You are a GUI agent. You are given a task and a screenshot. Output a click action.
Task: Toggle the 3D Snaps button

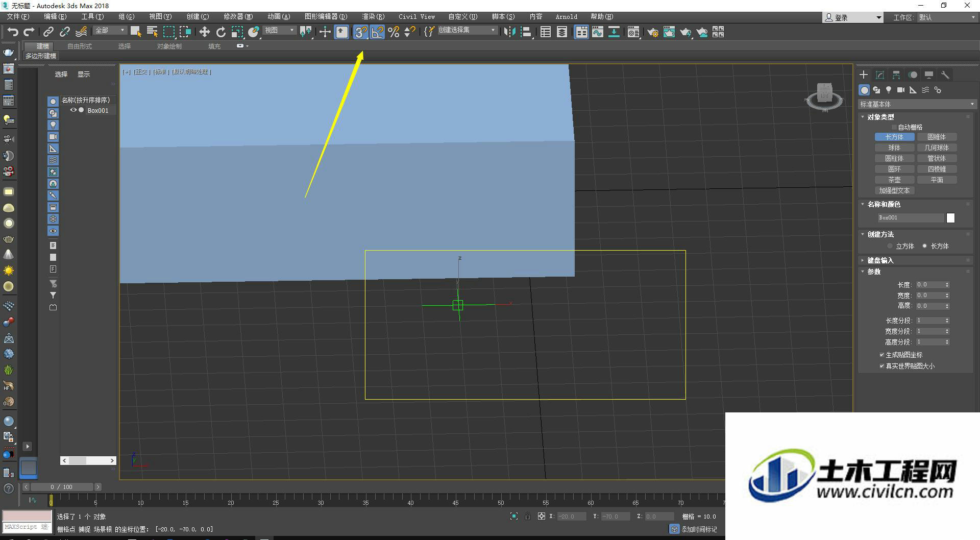pyautogui.click(x=361, y=32)
